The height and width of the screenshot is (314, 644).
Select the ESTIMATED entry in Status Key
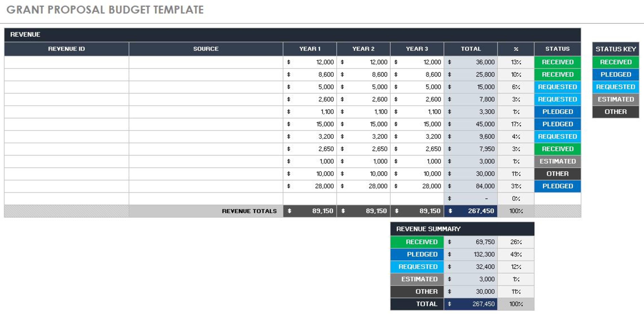pos(615,99)
